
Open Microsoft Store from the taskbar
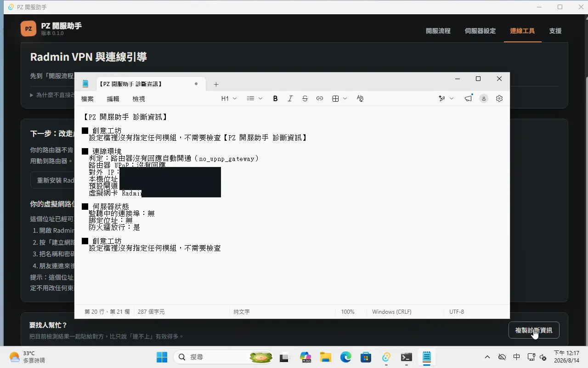366,357
